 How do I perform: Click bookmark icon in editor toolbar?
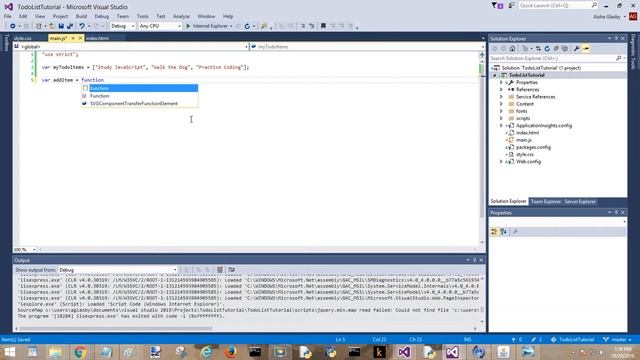click(323, 26)
